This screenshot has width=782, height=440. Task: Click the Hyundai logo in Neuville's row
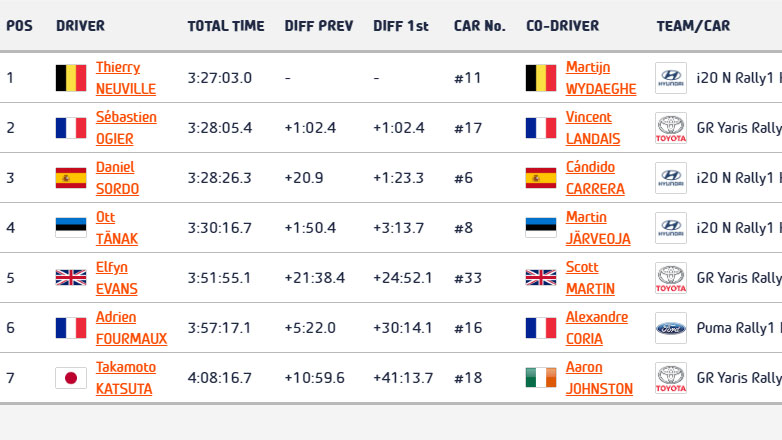670,78
